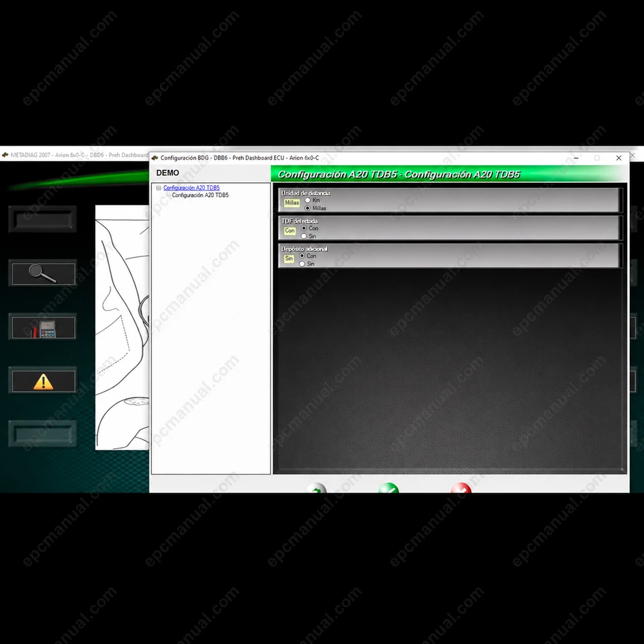This screenshot has height=644, width=644.
Task: Select the Km radio button
Action: pos(308,200)
